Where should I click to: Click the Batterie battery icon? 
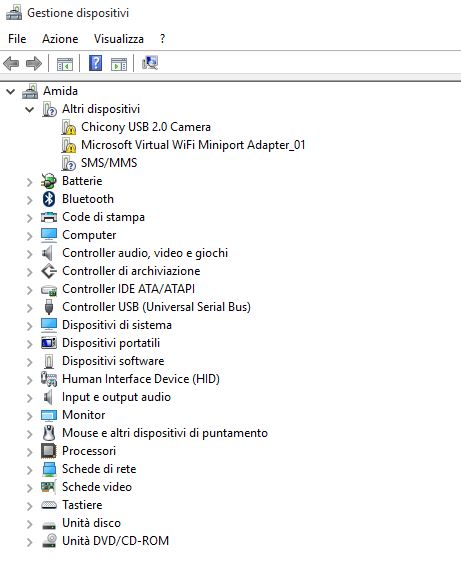(x=49, y=181)
